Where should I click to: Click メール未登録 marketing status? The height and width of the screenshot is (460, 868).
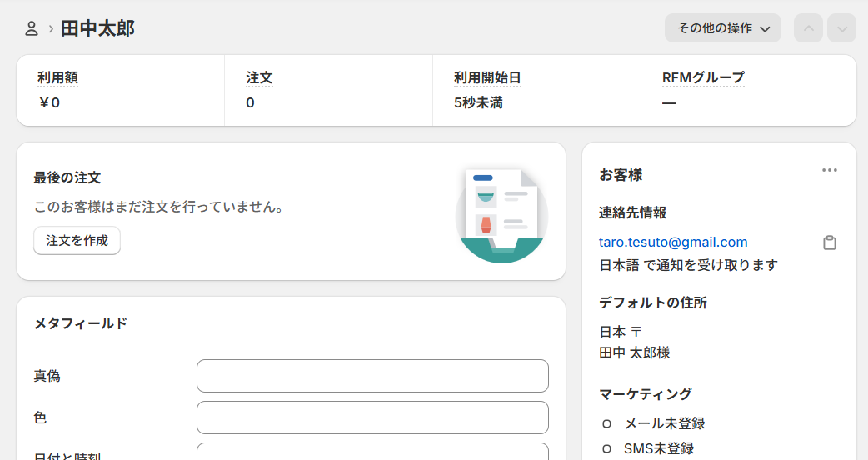click(664, 423)
